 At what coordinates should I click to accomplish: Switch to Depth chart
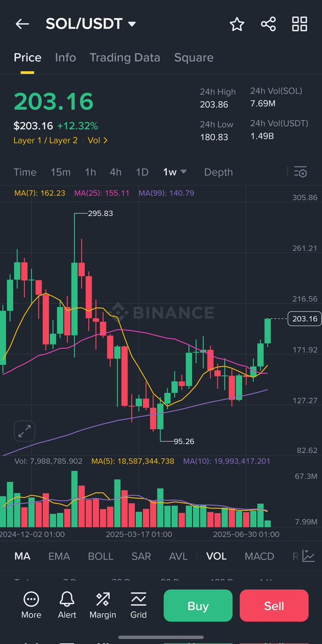pos(218,172)
